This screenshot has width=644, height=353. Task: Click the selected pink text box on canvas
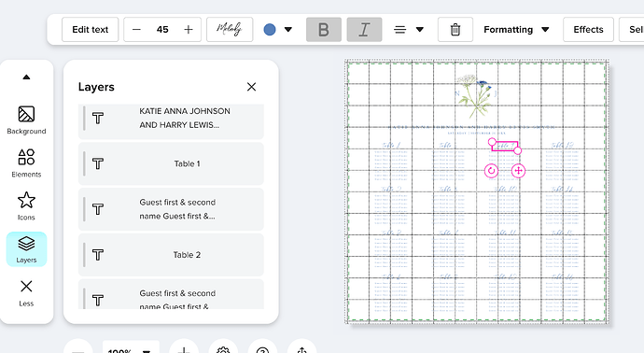[x=505, y=147]
